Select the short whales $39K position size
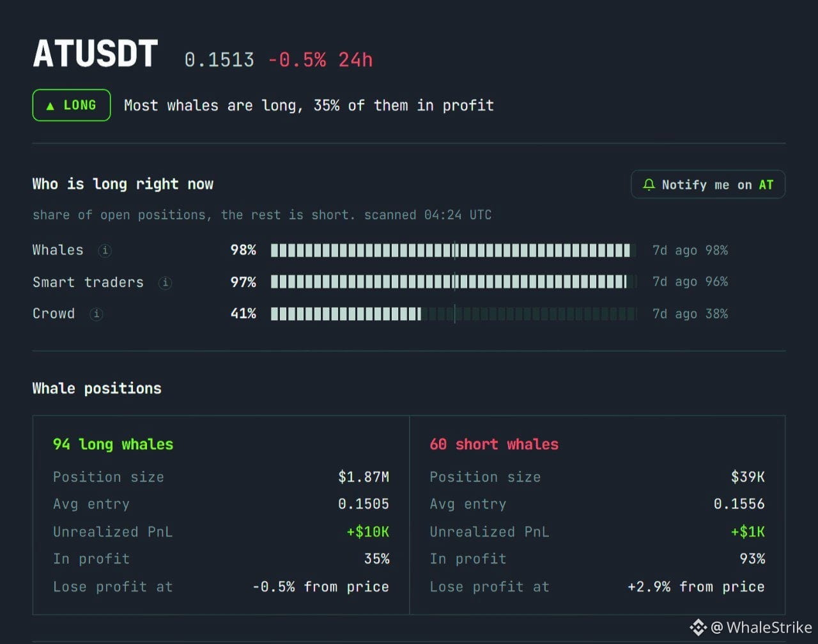This screenshot has width=818, height=644. pos(748,477)
